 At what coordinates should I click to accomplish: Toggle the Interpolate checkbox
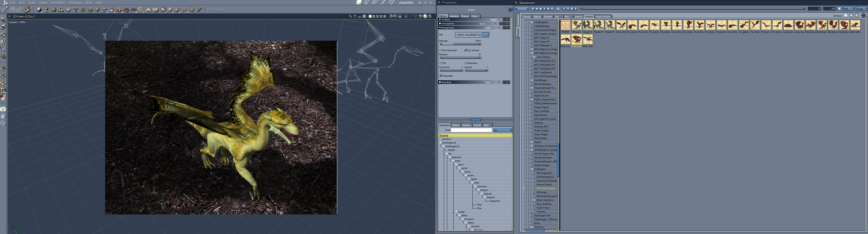(x=440, y=76)
